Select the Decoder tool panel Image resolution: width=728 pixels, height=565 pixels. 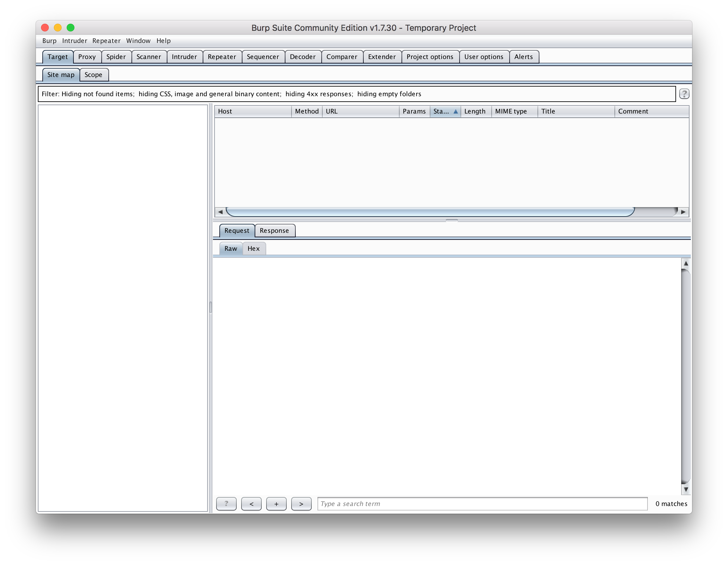pos(302,57)
